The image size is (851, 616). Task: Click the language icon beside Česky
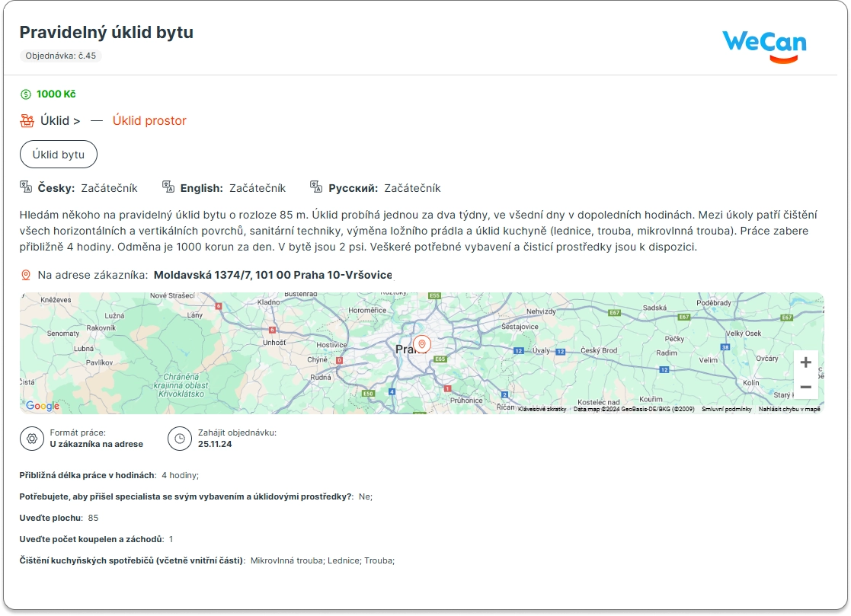pyautogui.click(x=26, y=187)
